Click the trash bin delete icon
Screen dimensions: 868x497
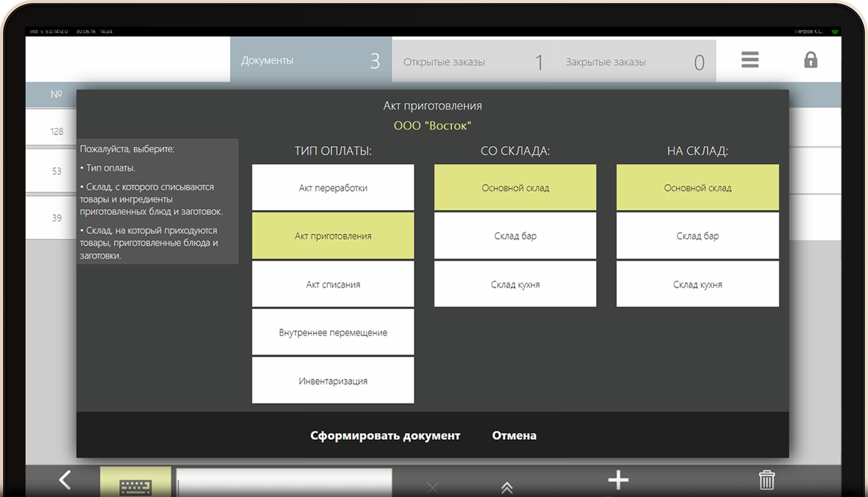[x=767, y=480]
